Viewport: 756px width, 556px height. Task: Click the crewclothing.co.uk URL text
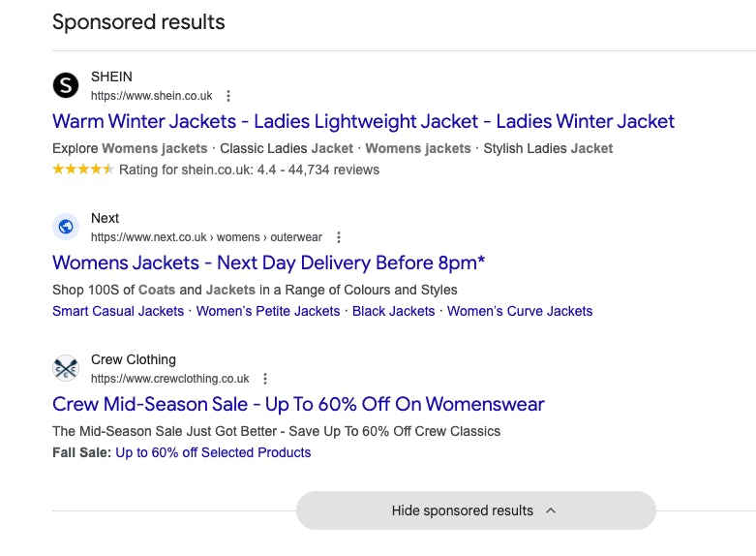tap(170, 379)
